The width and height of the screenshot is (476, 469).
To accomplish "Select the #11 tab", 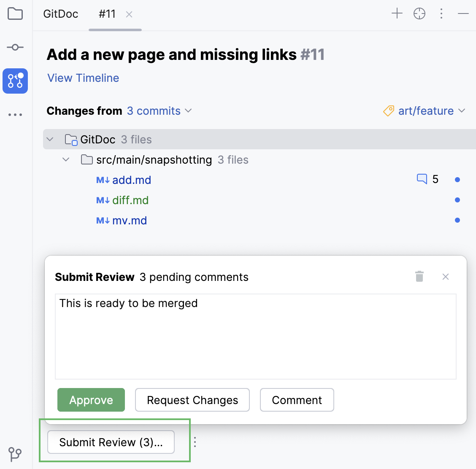I will pyautogui.click(x=107, y=14).
